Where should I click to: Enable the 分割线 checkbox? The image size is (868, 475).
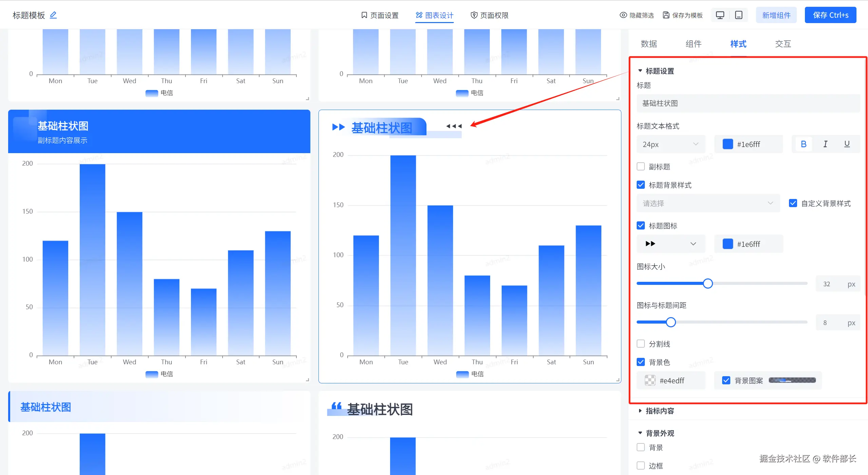[641, 344]
